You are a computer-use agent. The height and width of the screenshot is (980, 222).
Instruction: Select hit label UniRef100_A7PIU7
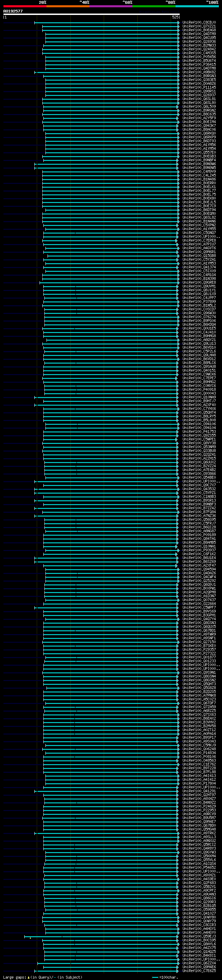(199, 244)
